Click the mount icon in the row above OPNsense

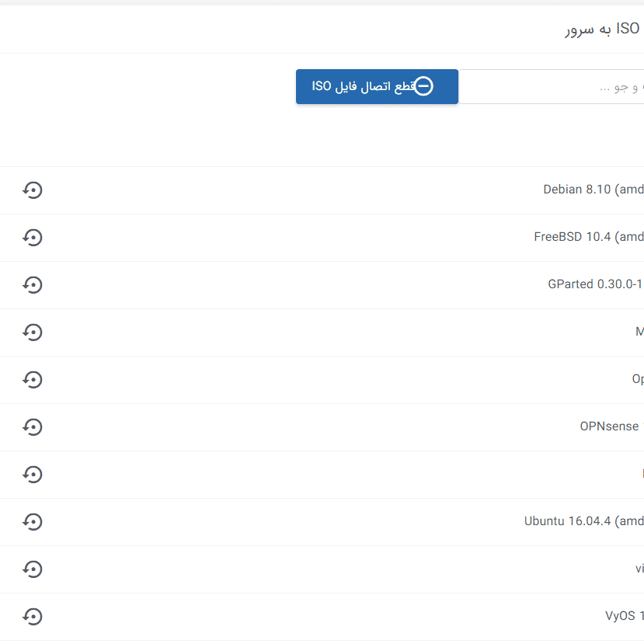[x=32, y=380]
